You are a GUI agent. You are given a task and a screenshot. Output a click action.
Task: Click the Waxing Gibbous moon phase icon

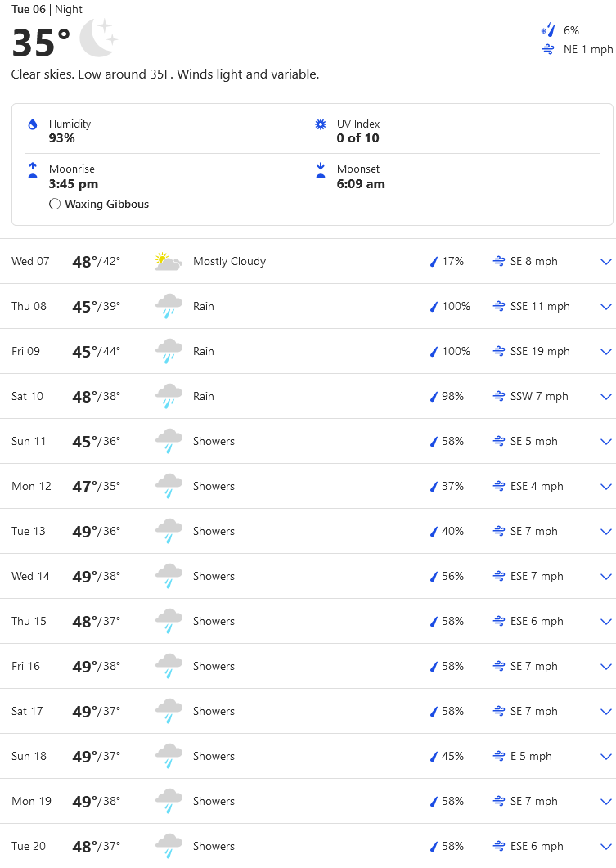tap(55, 205)
